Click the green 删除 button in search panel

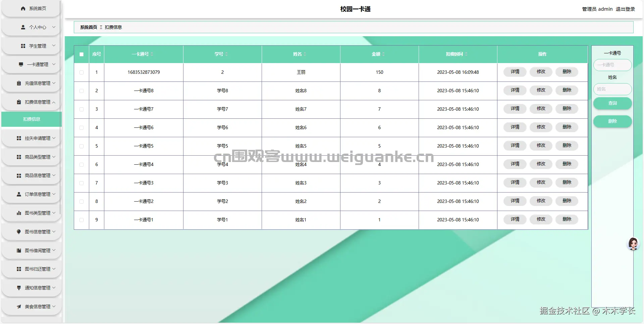coord(612,121)
